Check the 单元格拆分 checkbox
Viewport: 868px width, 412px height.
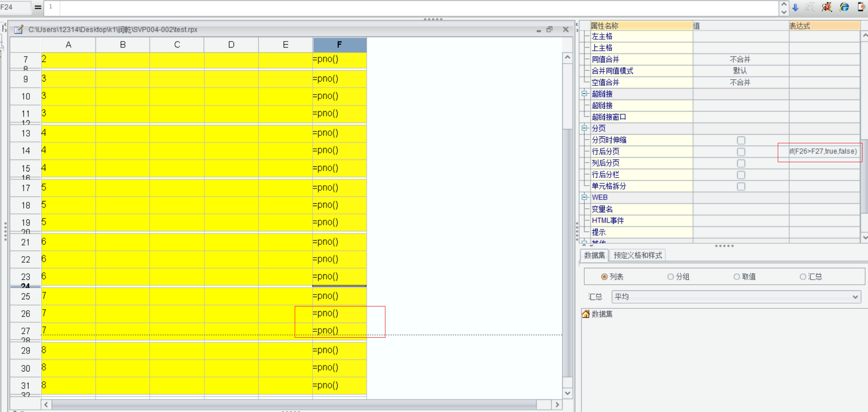pyautogui.click(x=741, y=186)
